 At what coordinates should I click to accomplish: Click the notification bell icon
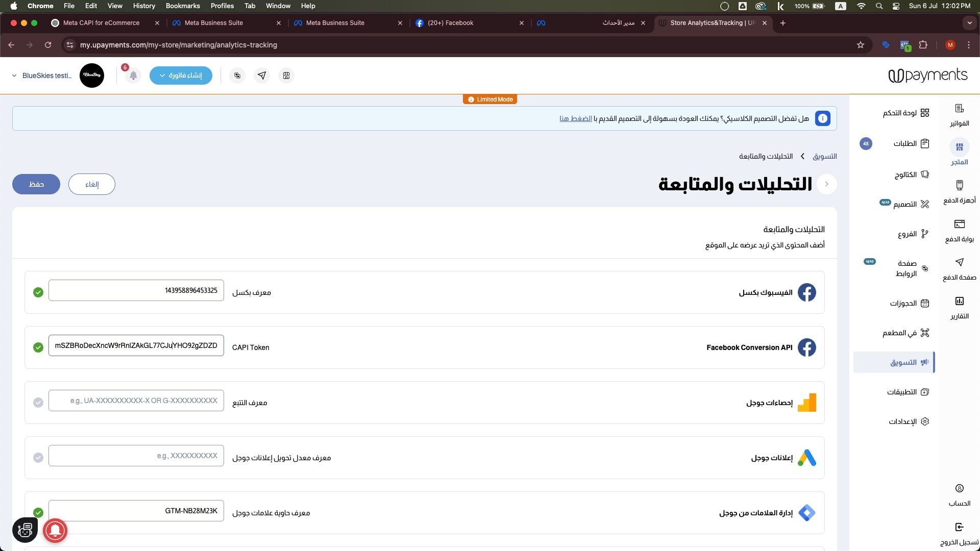[133, 76]
